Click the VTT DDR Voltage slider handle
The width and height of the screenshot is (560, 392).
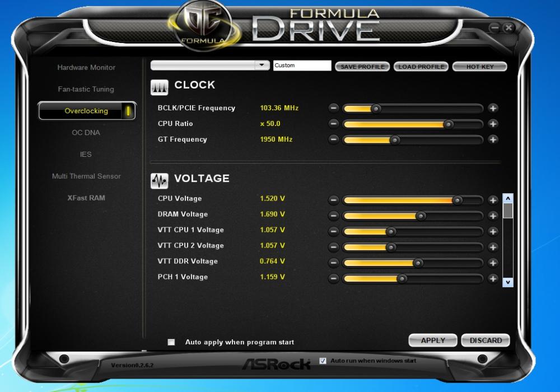click(418, 263)
